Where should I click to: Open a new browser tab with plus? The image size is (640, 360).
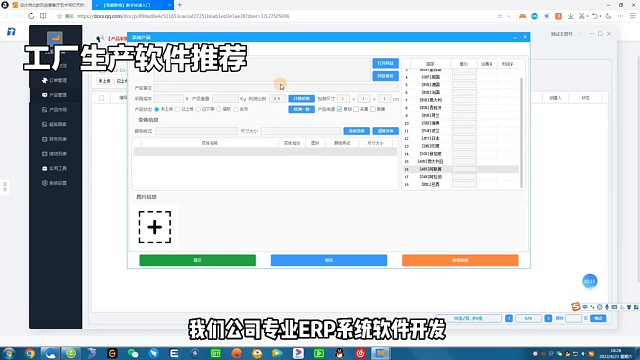coord(180,5)
